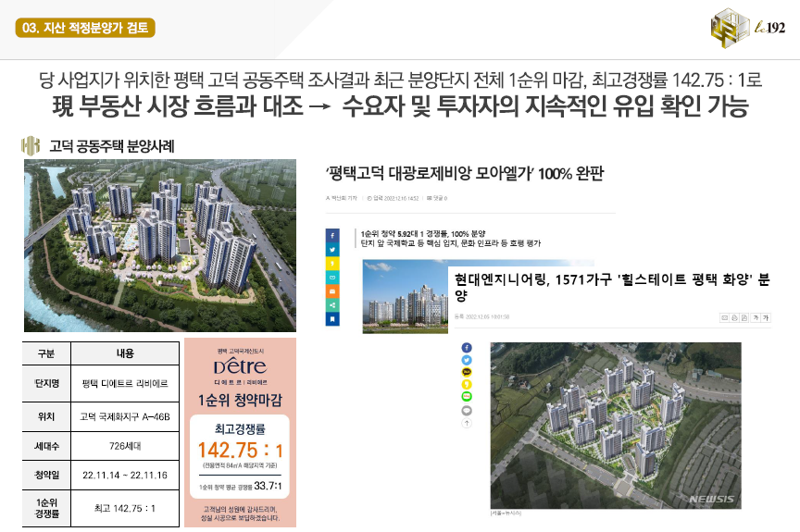Click the aerial rendering of 평택 디에트르 리비에르
This screenshot has height=532, width=800.
(x=160, y=245)
